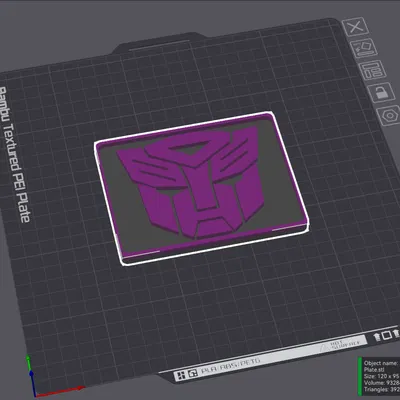Select the purple Autobot logo plate model

pyautogui.click(x=202, y=188)
